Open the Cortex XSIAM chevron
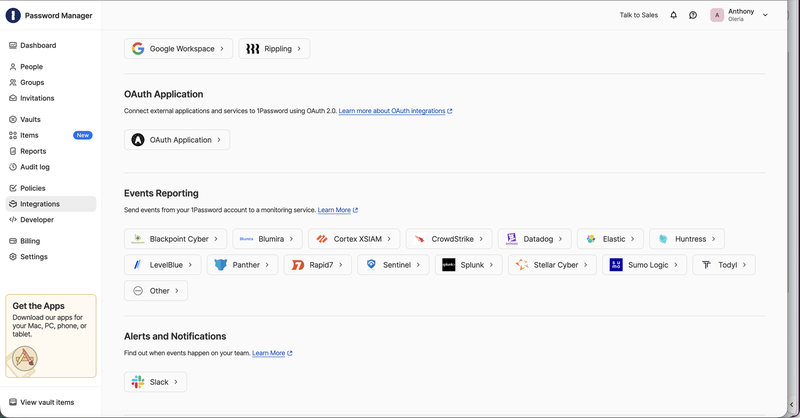 [389, 239]
